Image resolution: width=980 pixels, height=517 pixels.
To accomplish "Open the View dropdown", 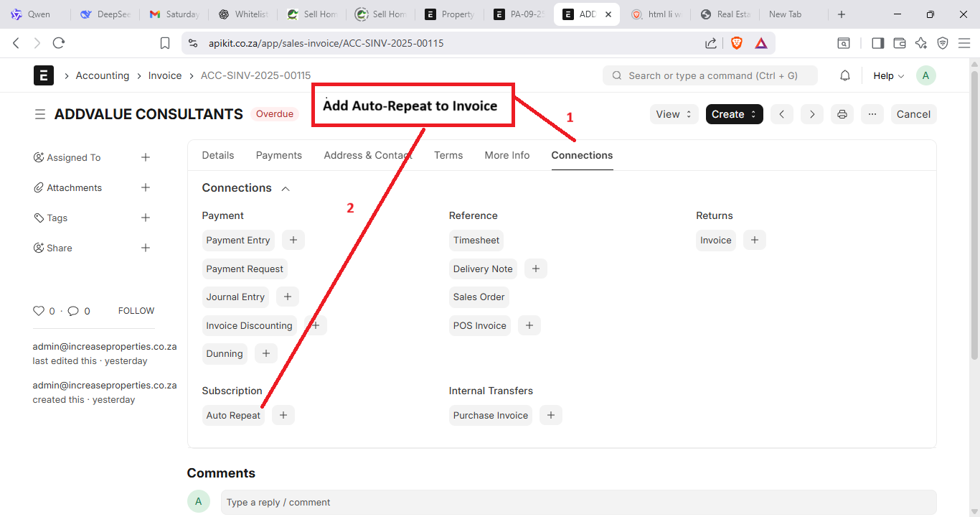I will 674,114.
